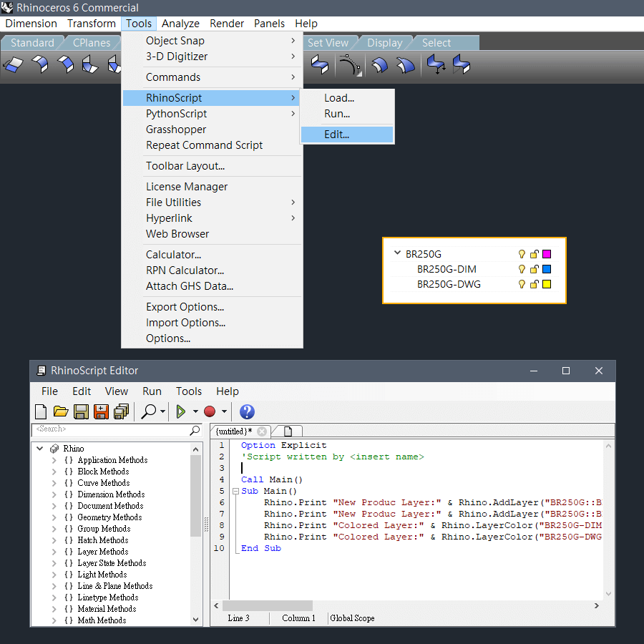Open dropdown arrow next to Run icon
The height and width of the screenshot is (644, 644).
pos(195,411)
